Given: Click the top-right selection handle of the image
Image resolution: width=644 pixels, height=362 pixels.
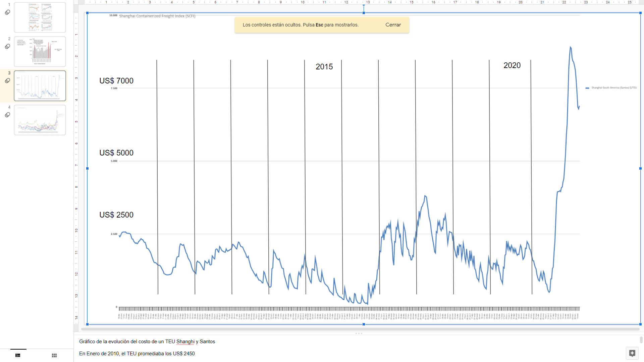Looking at the screenshot, I should [640, 13].
